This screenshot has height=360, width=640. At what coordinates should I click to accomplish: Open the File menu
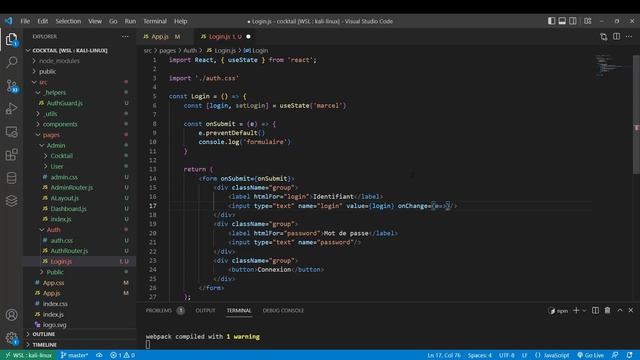(25, 21)
